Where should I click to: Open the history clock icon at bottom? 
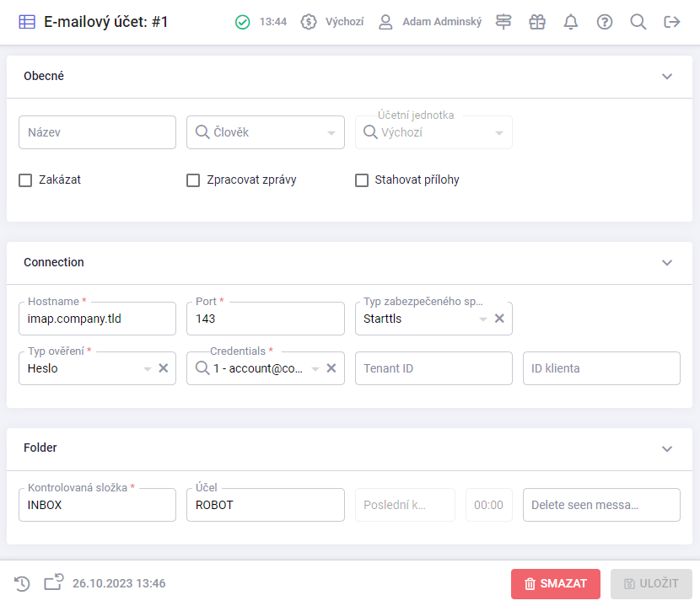tap(23, 583)
